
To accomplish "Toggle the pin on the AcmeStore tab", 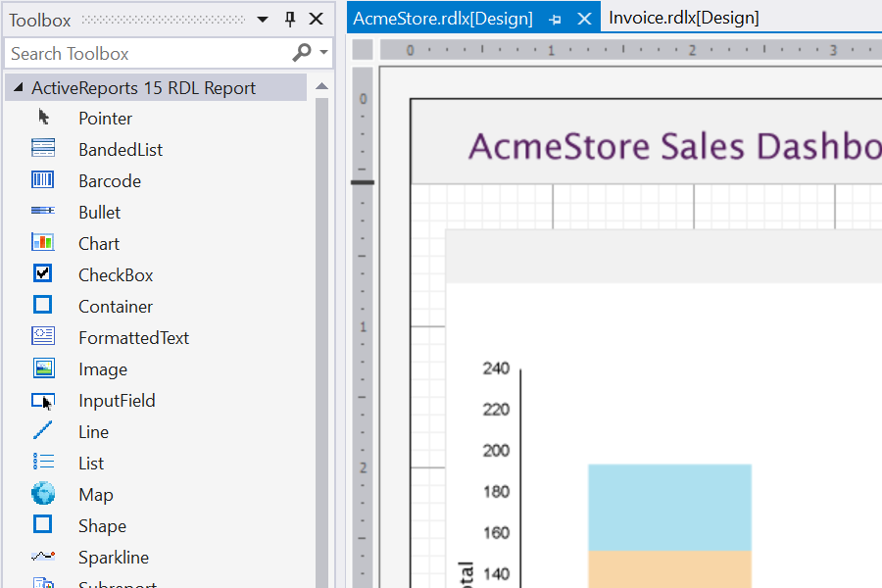I will 556,17.
